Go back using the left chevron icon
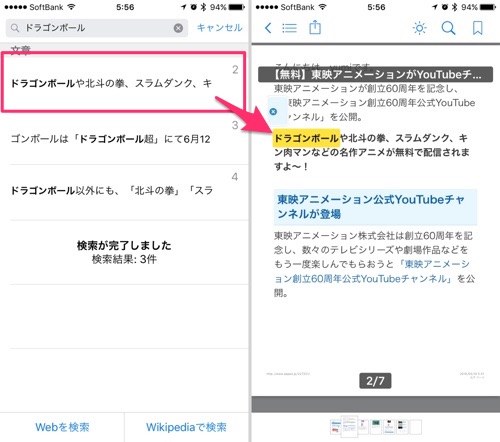Viewport: 500px width, 442px height. point(268,28)
